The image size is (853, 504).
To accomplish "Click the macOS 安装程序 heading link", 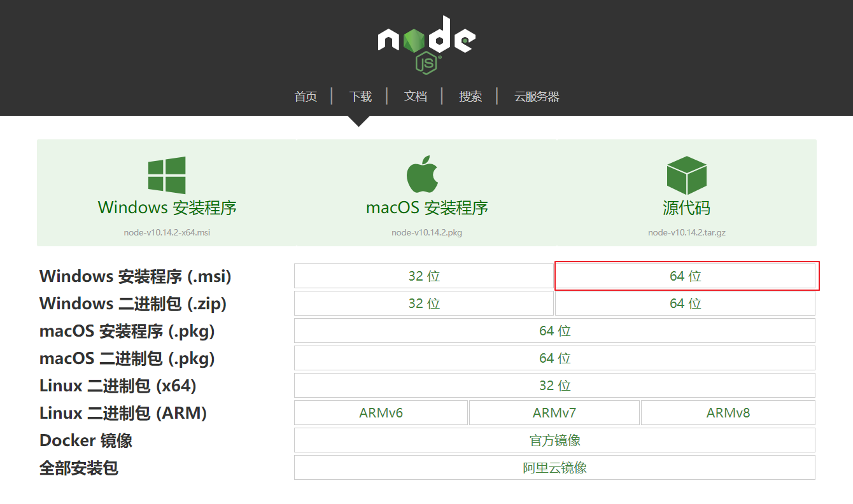I will tap(427, 208).
